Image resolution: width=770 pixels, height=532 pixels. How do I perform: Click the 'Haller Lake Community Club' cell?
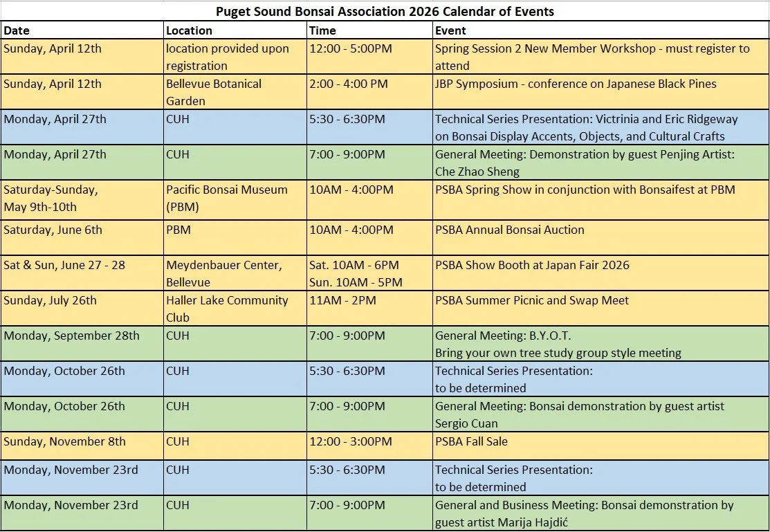pyautogui.click(x=235, y=309)
